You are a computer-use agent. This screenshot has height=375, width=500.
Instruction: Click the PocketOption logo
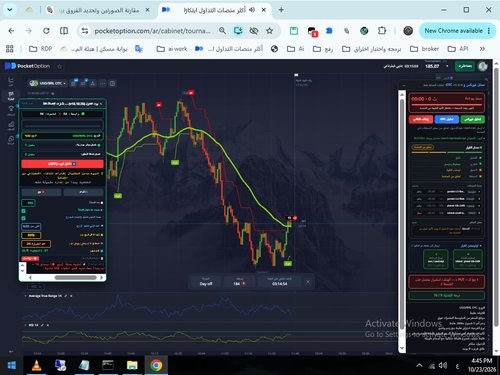(27, 66)
